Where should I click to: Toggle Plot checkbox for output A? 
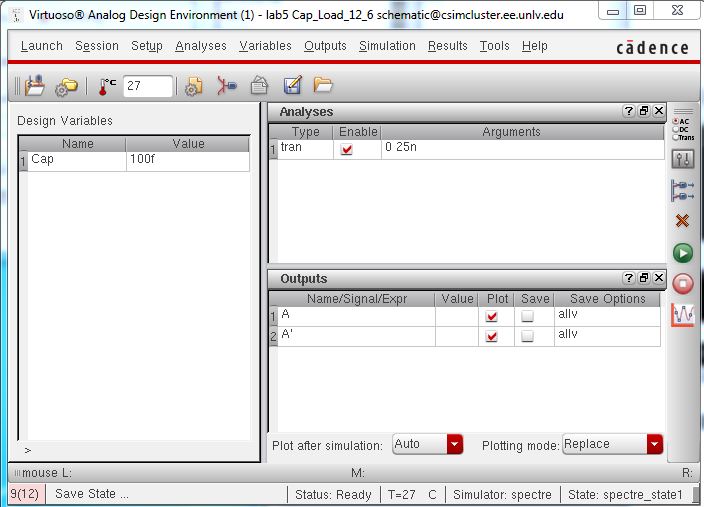[x=492, y=316]
